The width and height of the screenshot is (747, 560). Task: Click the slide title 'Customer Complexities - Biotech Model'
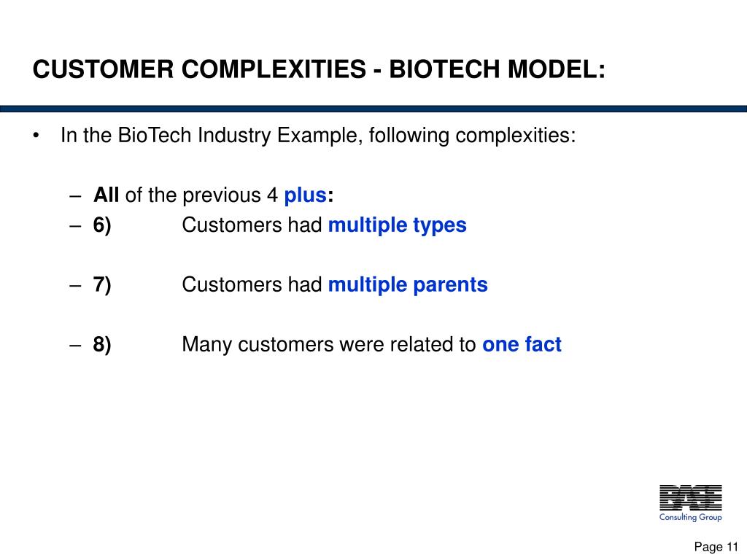point(319,69)
